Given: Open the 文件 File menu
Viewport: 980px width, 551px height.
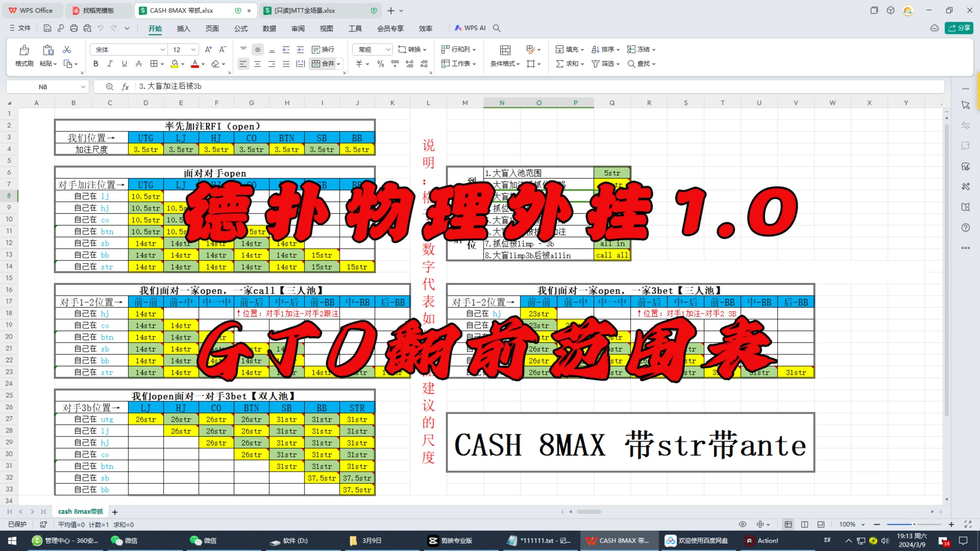Looking at the screenshot, I should point(20,28).
